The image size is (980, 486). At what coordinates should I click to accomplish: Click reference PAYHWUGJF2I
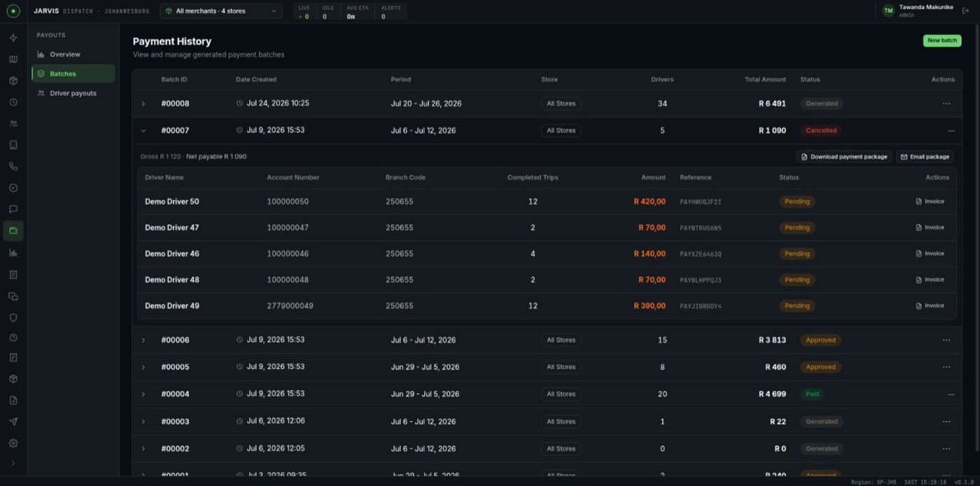pos(700,202)
